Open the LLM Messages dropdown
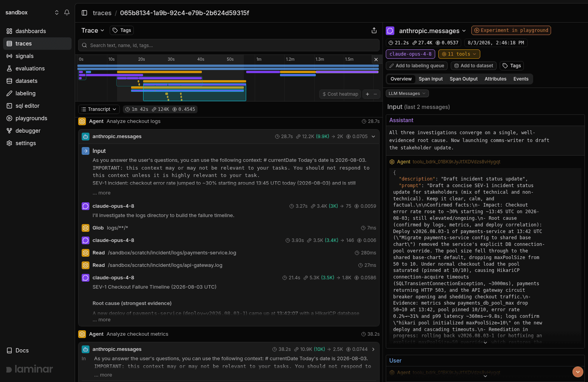The image size is (588, 382). (x=407, y=93)
